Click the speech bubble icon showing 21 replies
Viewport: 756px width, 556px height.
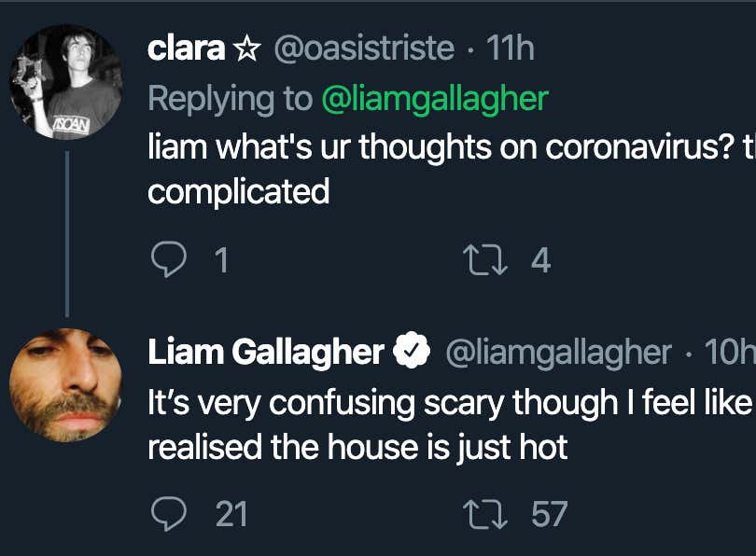[170, 514]
